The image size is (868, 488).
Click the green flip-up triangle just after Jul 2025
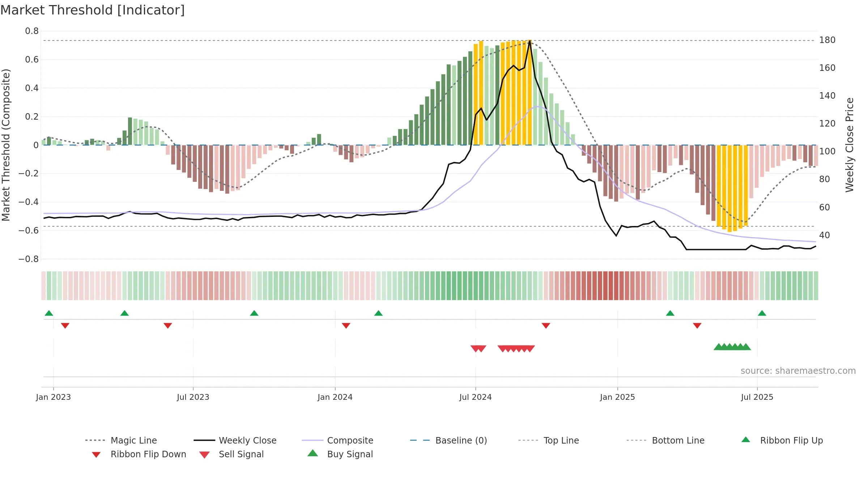click(x=762, y=313)
